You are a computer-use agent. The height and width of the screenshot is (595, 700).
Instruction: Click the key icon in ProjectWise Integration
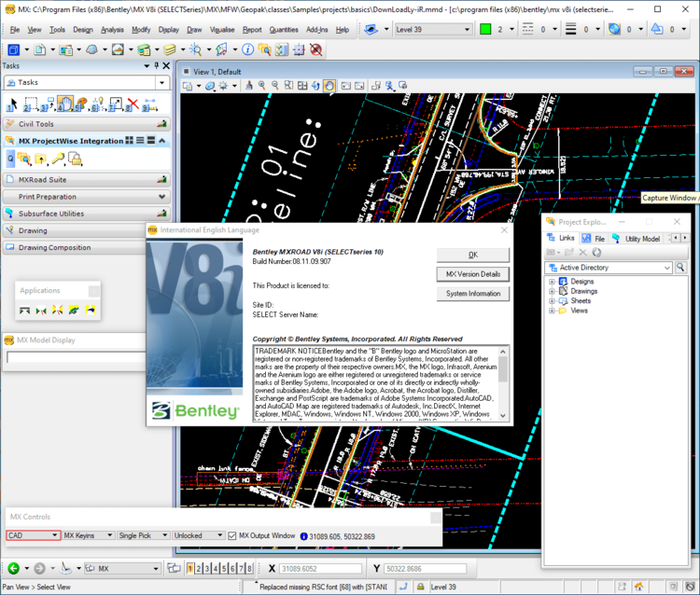coord(57,159)
